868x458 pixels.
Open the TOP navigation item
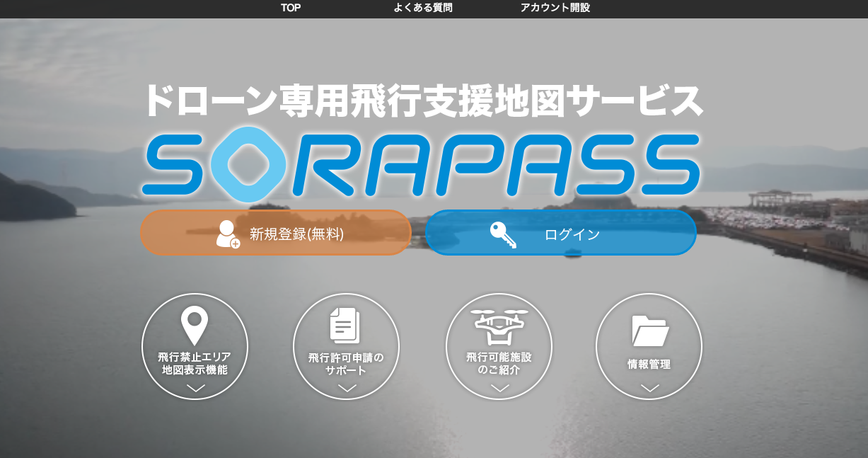tap(291, 8)
